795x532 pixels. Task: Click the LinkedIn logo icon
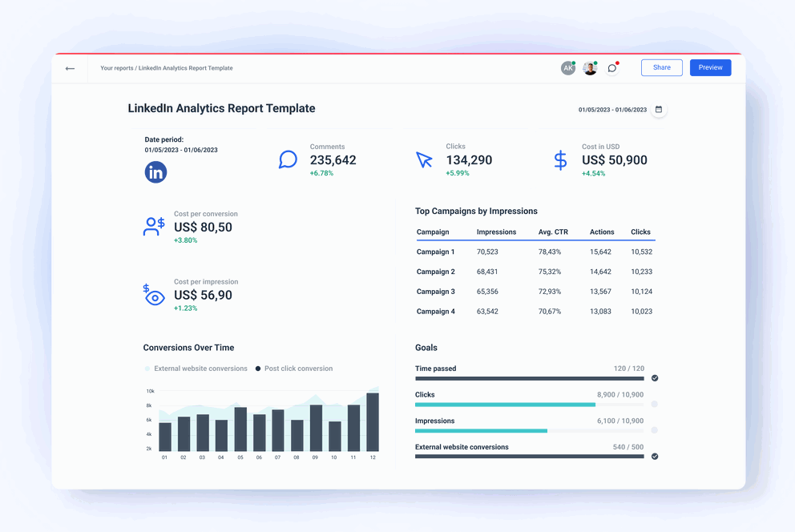pos(155,171)
